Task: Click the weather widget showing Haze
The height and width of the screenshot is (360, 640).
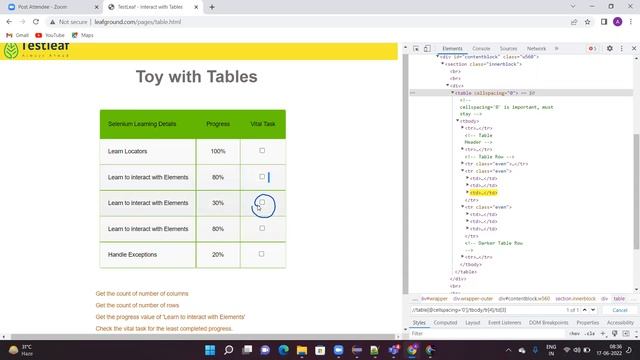Action: 21,350
